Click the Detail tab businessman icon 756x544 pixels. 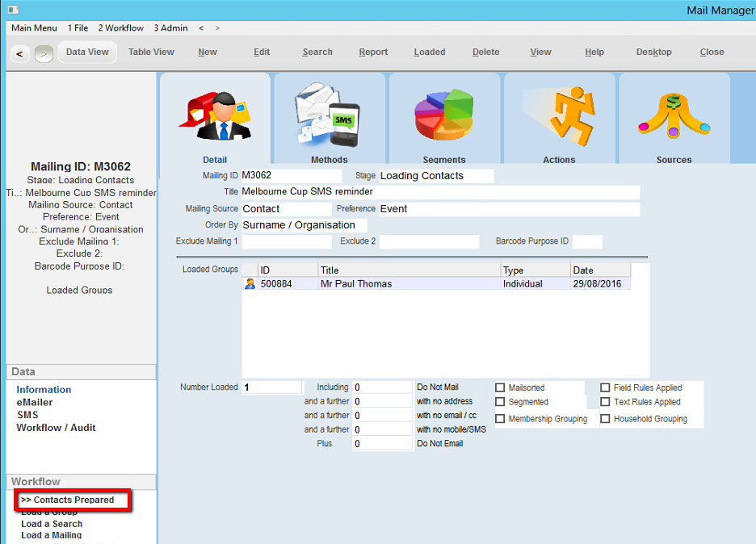pos(215,118)
